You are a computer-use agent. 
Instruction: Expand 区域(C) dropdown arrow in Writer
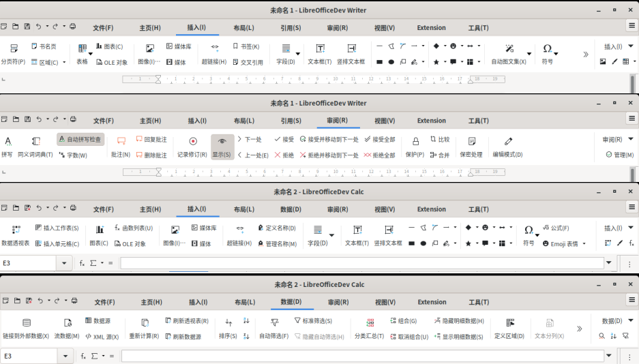64,62
